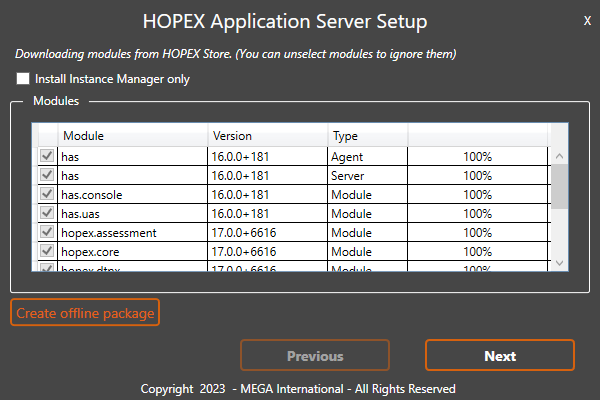The image size is (600, 400).
Task: Toggle the has.console module checkbox
Action: coord(46,194)
